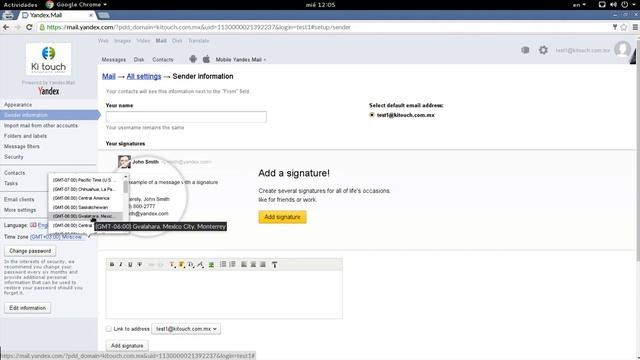This screenshot has width=640, height=360.
Task: Apply italic formatting in signature editor
Action: [x=121, y=264]
